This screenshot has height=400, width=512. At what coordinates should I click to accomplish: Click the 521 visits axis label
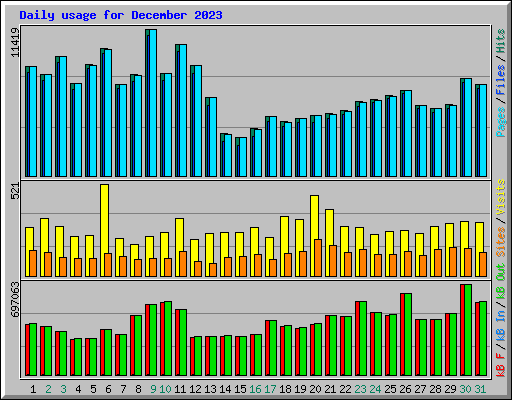[x=15, y=191]
